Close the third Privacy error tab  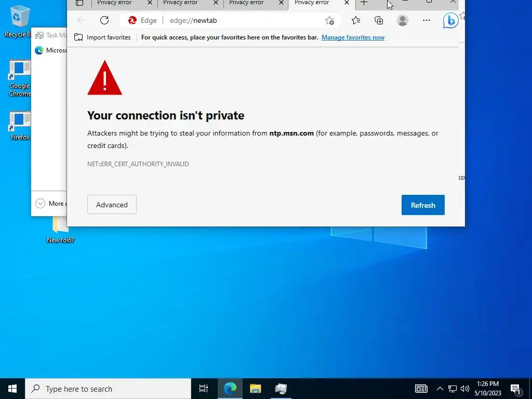(x=281, y=3)
